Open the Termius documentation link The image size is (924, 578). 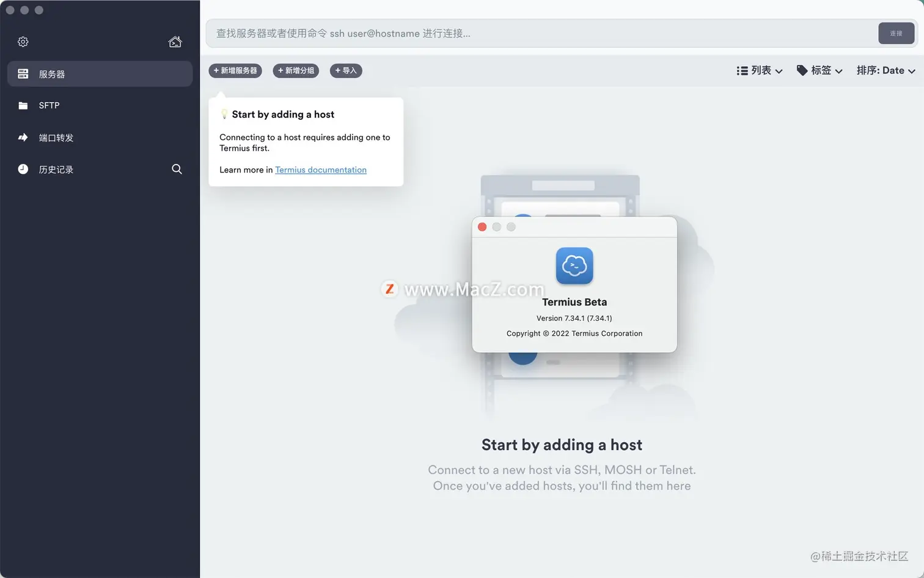pyautogui.click(x=321, y=170)
